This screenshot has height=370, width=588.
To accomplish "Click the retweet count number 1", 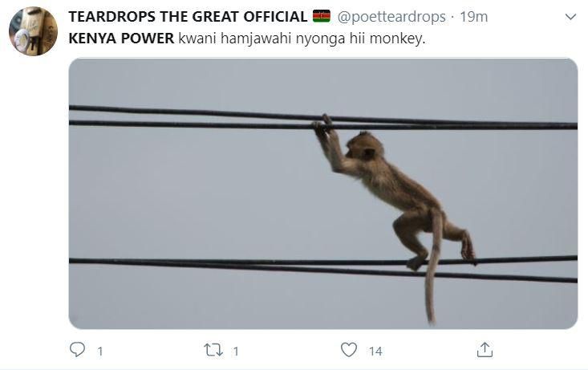I will pyautogui.click(x=236, y=351).
